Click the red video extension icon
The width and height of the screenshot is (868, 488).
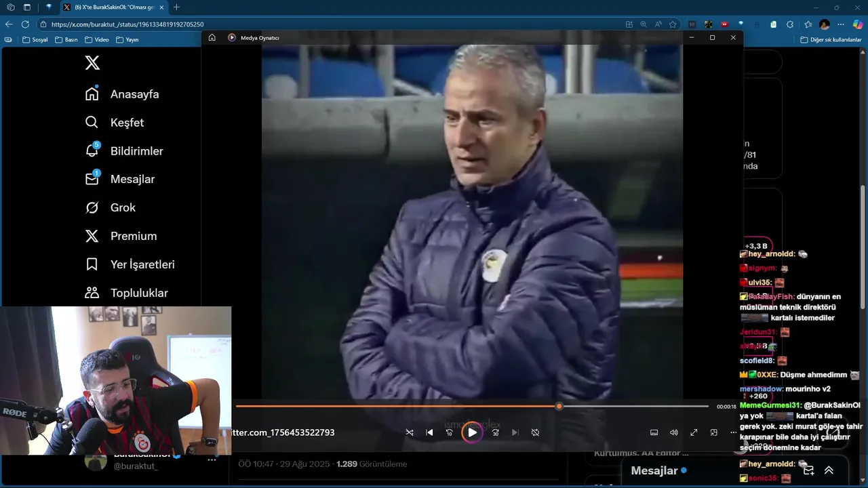[x=724, y=24]
